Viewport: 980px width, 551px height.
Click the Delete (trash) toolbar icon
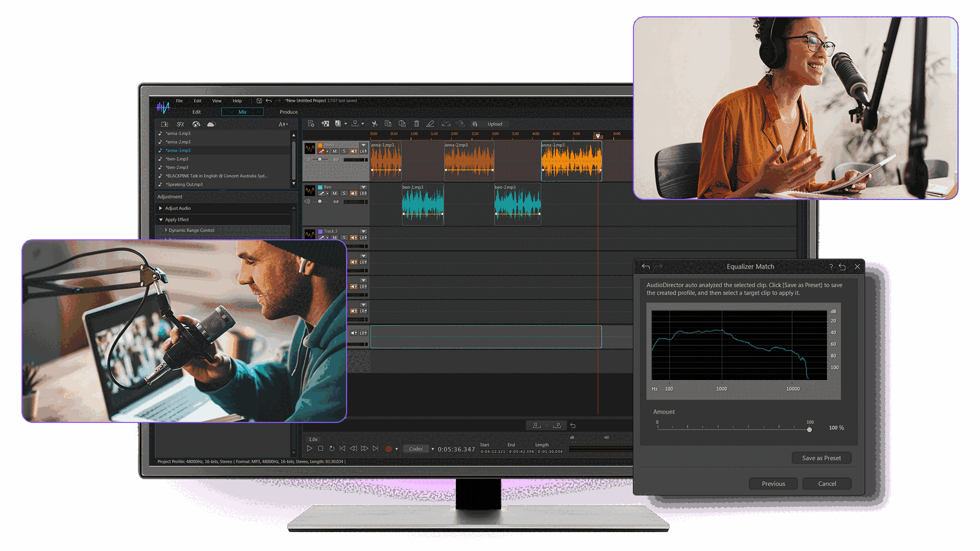tap(416, 124)
